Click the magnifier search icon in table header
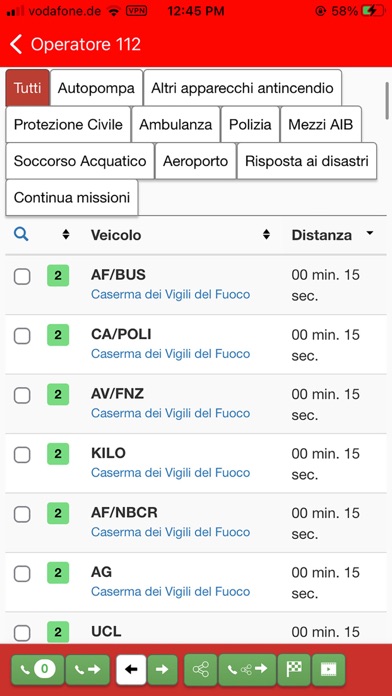Viewport: 392px width, 696px height. pyautogui.click(x=21, y=234)
